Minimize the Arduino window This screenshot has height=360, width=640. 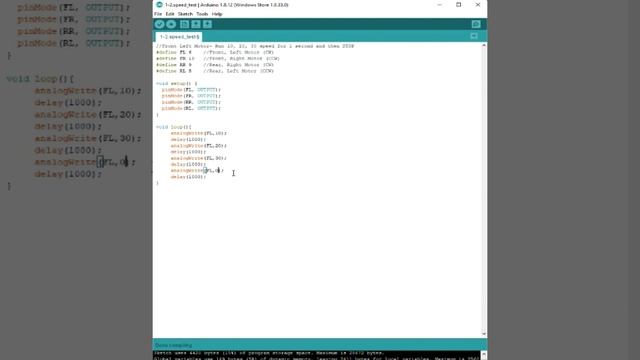point(440,4)
